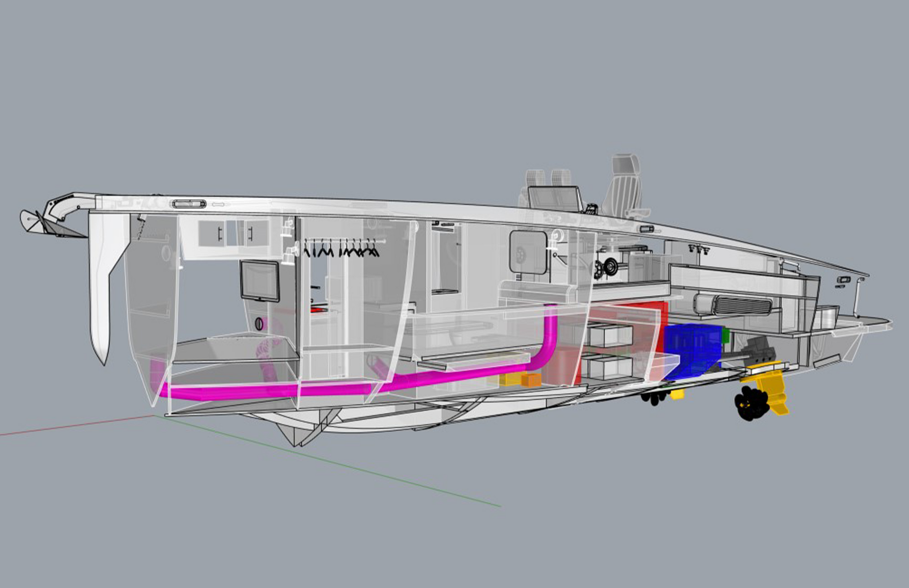Select the ventilation grille unit in aft cabin
The height and width of the screenshot is (588, 909).
click(733, 305)
